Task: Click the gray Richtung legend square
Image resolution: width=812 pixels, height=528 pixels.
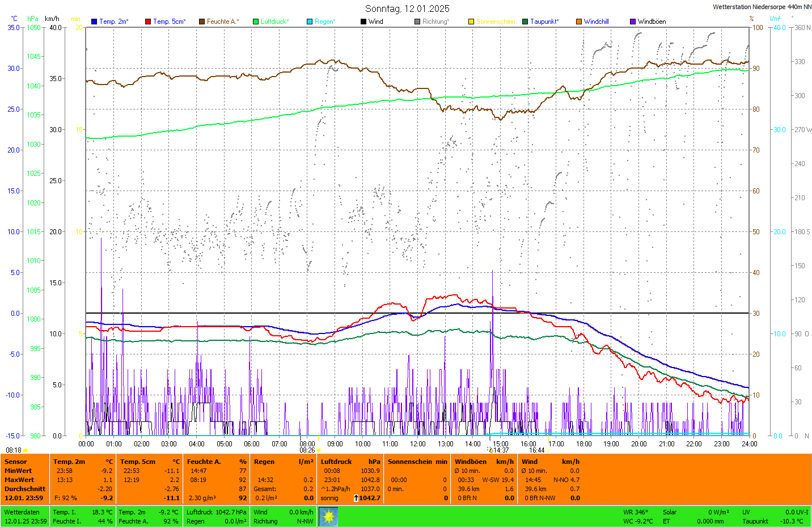Action: (417, 22)
